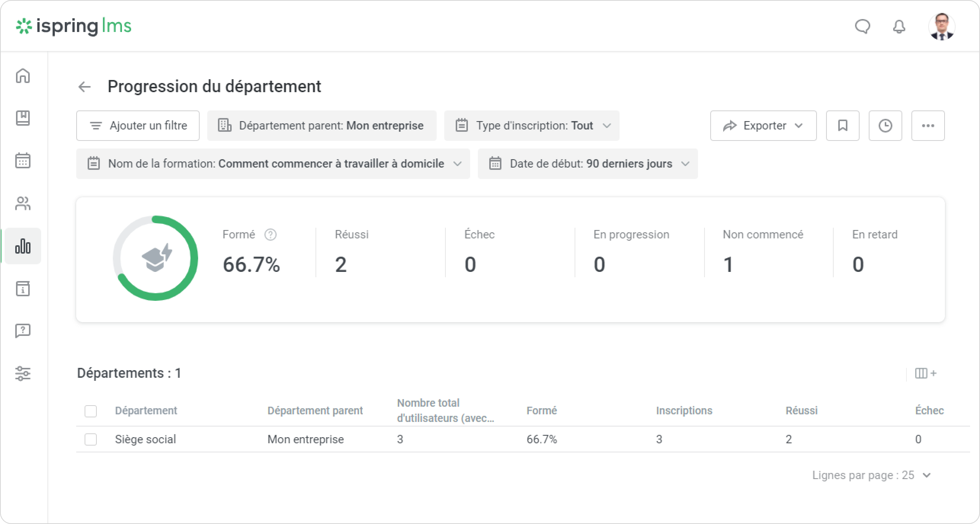Viewport: 980px width, 524px height.
Task: Open the users icon in sidebar
Action: click(x=23, y=203)
